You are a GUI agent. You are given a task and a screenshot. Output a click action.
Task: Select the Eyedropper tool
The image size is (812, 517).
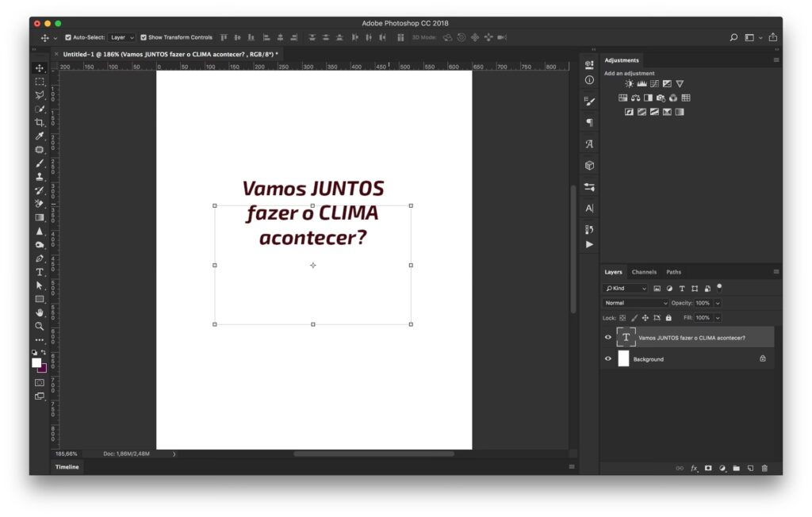point(40,136)
